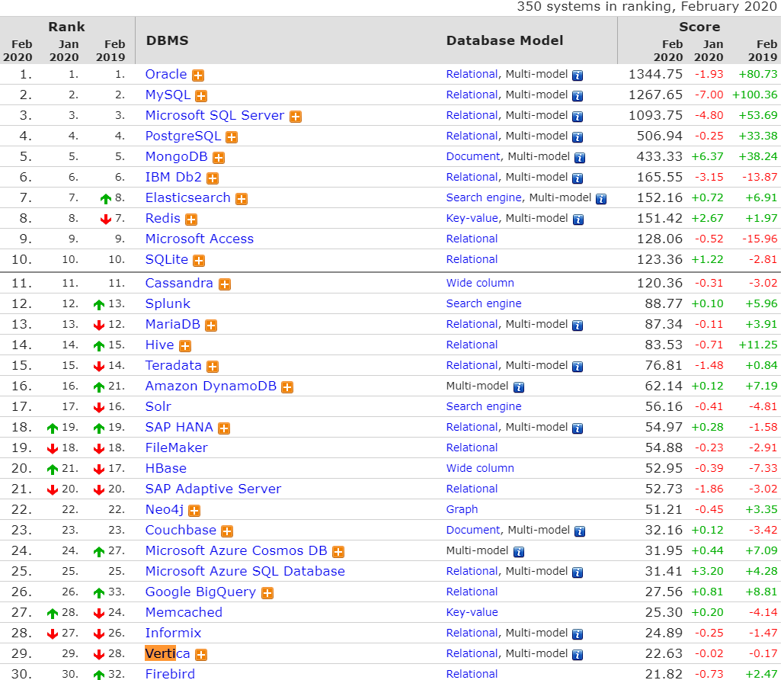
Task: Click the DBMS column header
Action: pos(168,40)
